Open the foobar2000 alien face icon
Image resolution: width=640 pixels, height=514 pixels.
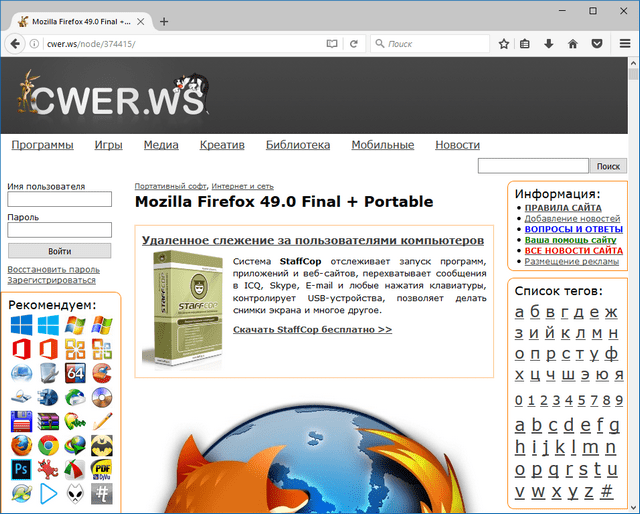click(75, 494)
